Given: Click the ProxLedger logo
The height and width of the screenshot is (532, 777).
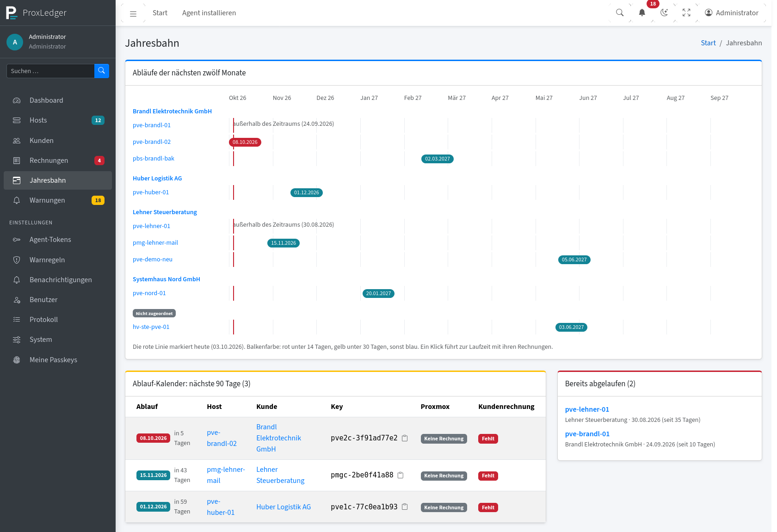Looking at the screenshot, I should [x=37, y=13].
